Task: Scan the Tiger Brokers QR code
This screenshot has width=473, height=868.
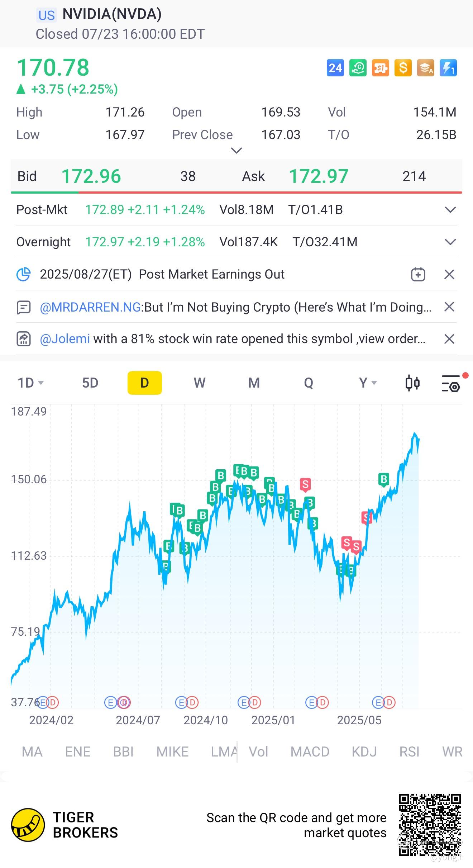Action: click(x=430, y=825)
